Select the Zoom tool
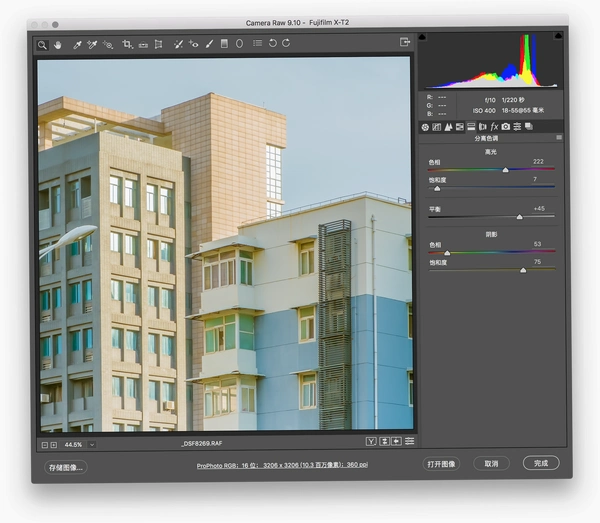 [42, 45]
